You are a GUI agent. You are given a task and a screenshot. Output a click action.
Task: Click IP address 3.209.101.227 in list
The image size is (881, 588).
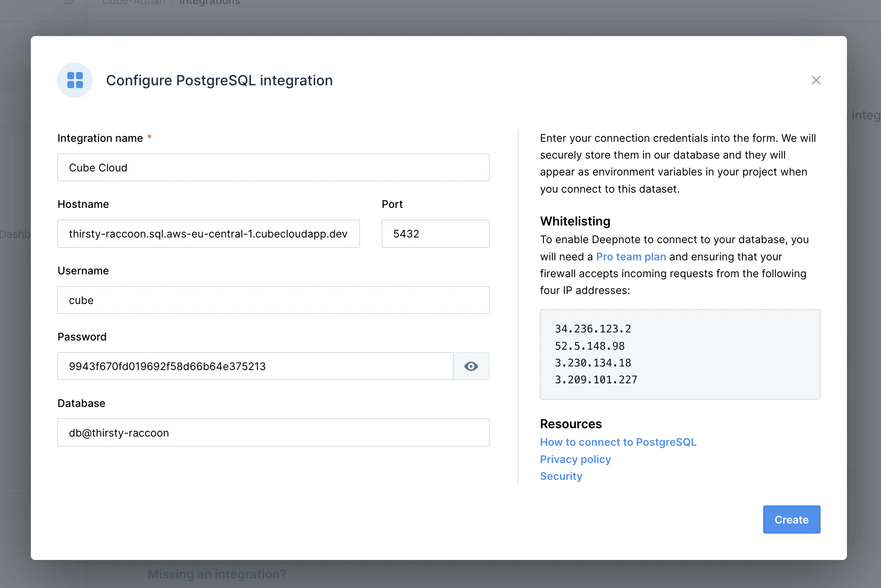(595, 380)
